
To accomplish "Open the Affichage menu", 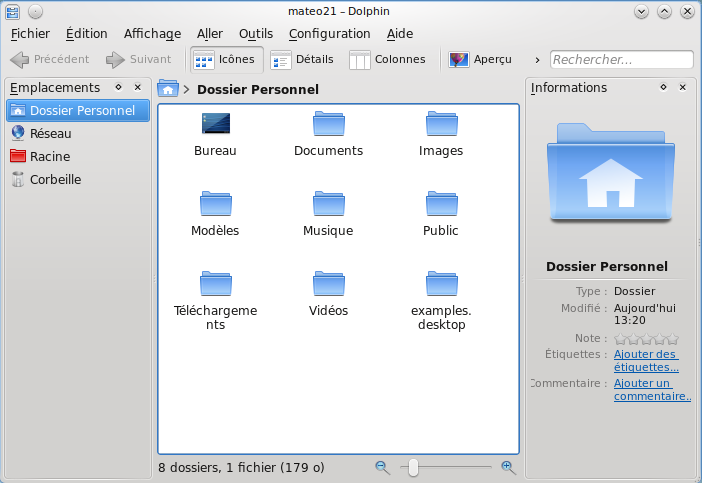I will 152,34.
